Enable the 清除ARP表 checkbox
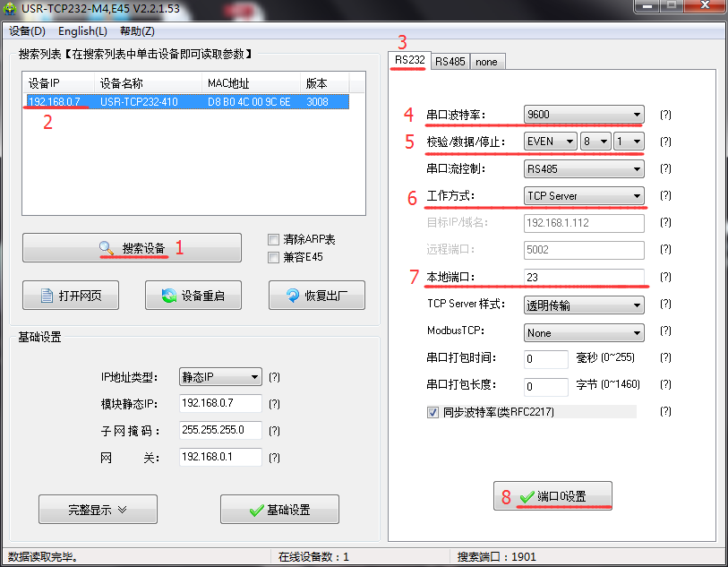Viewport: 728px width, 567px height. tap(274, 239)
